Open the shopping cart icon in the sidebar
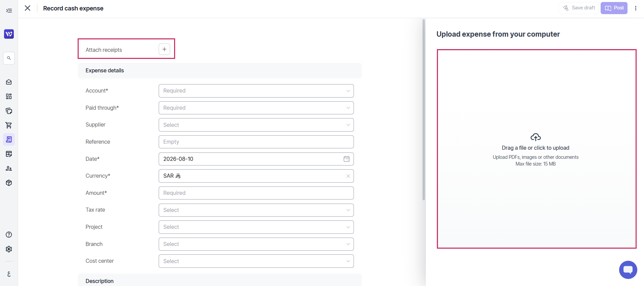Image resolution: width=644 pixels, height=286 pixels. click(x=9, y=125)
